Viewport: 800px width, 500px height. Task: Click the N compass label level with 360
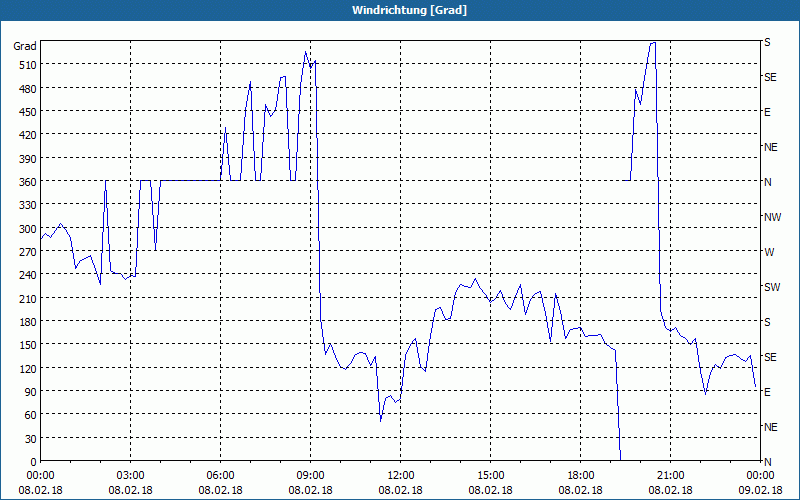tap(768, 182)
